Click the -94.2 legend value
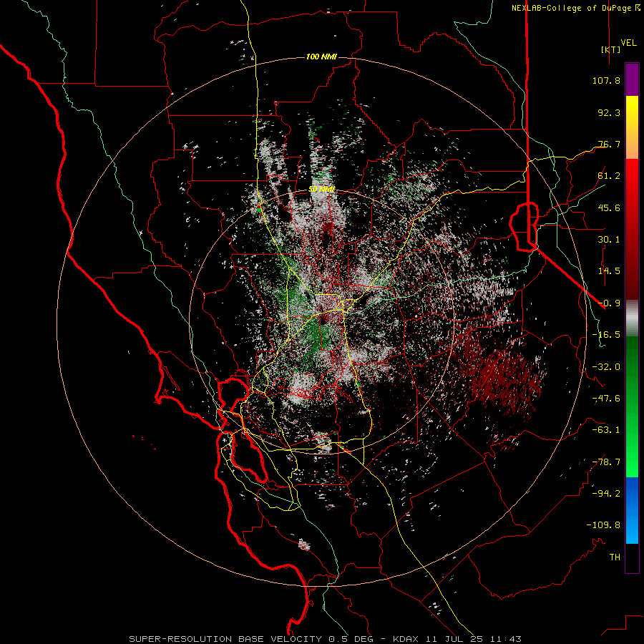The image size is (644, 644). coord(606,493)
